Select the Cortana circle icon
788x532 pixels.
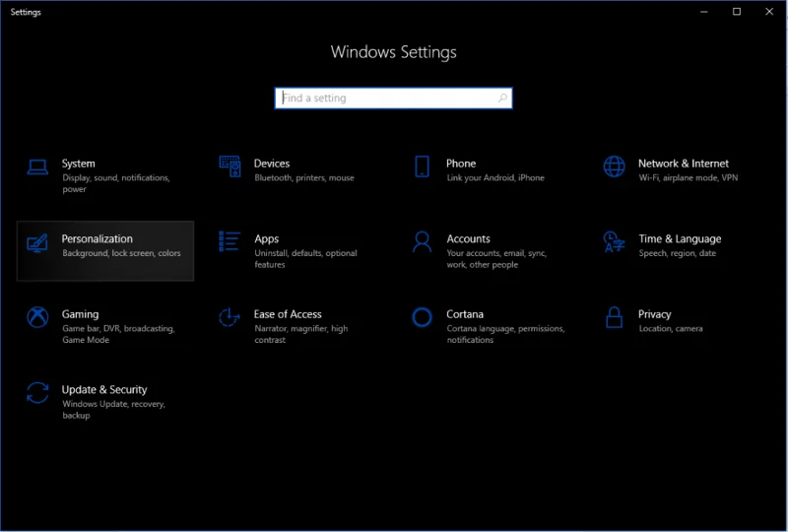click(x=423, y=317)
